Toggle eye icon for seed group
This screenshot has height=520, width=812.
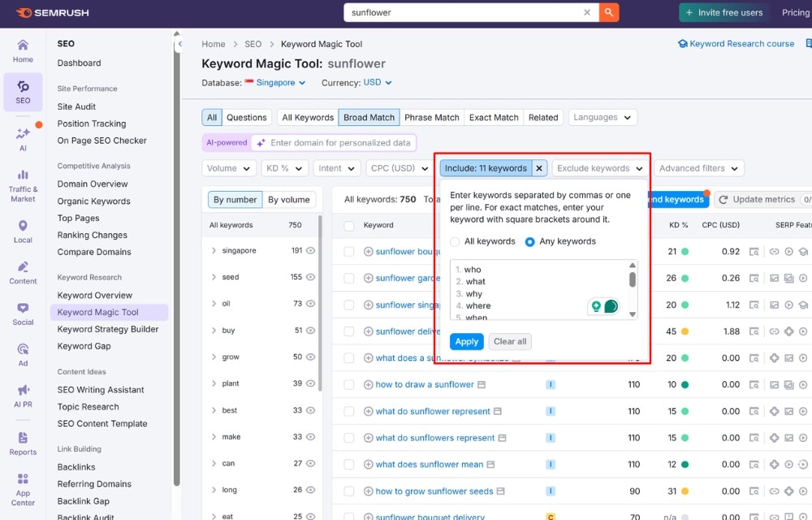311,277
